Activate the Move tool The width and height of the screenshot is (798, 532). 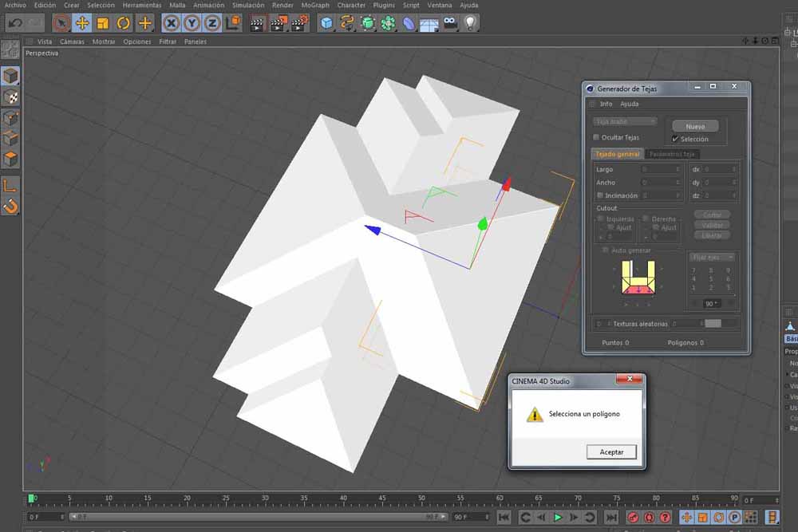pos(82,23)
